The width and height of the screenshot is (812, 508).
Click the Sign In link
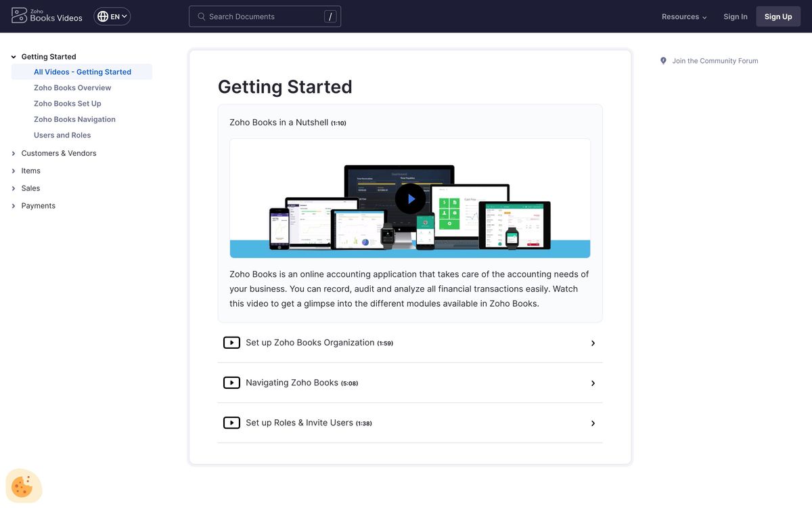click(x=736, y=17)
